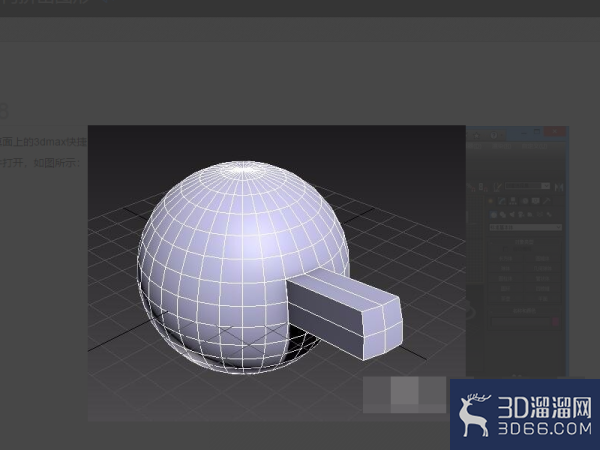The height and width of the screenshot is (450, 600).
Task: Click the 几何球体 (GeoSphere) button
Action: (x=542, y=268)
